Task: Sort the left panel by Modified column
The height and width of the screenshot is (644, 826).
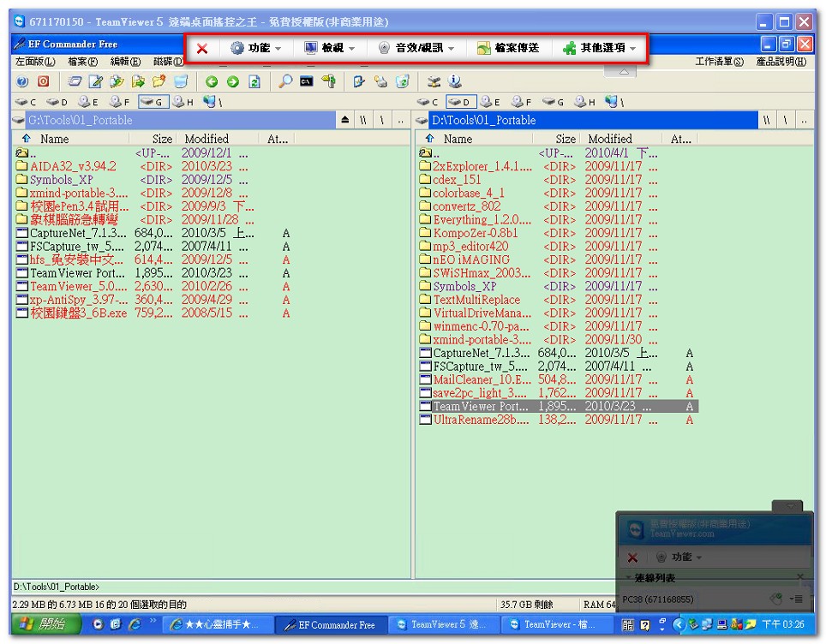Action: (x=206, y=139)
